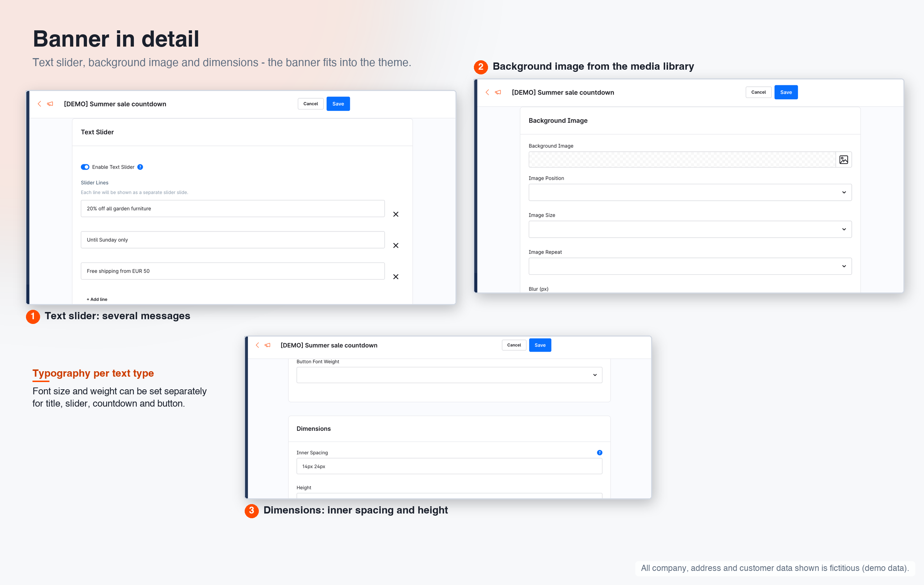Cancel editing in the Background Image window
Screen dimensions: 924x585
point(758,92)
